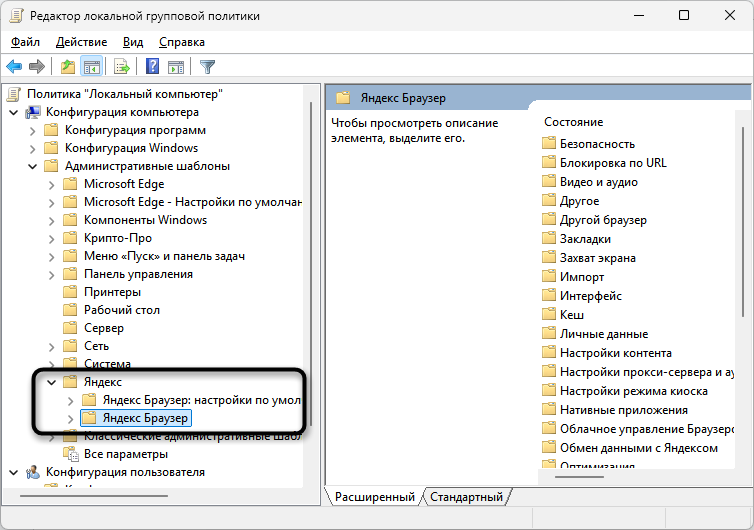Click the Forward arrow toolbar icon
Screen dimensions: 754x530
[x=37, y=66]
